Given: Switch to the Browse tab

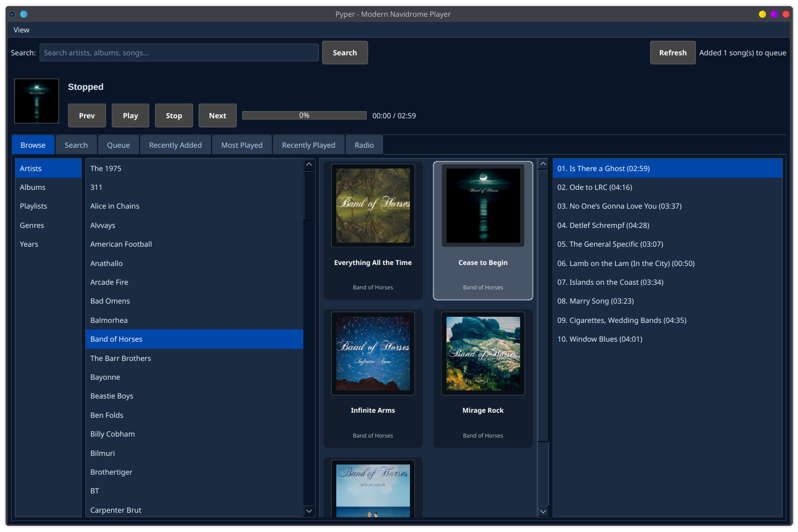Looking at the screenshot, I should [x=33, y=145].
